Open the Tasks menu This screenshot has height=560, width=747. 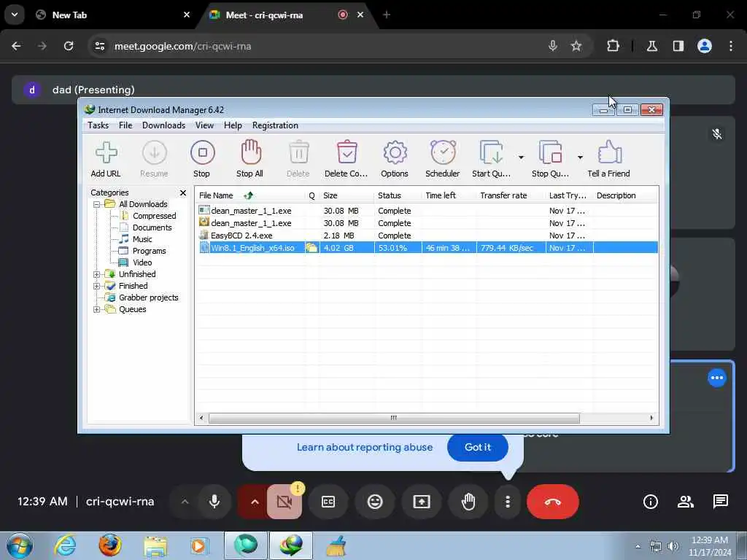click(x=98, y=125)
